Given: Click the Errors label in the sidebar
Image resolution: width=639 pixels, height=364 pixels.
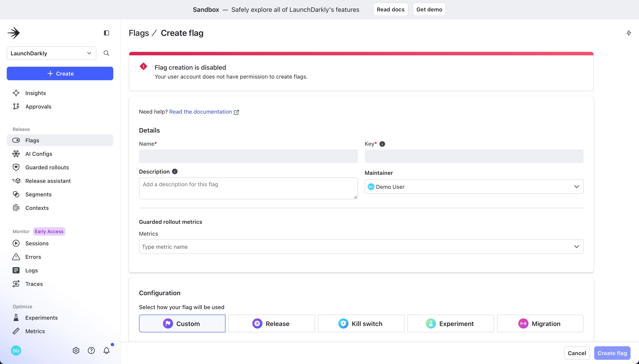Looking at the screenshot, I should tap(33, 257).
